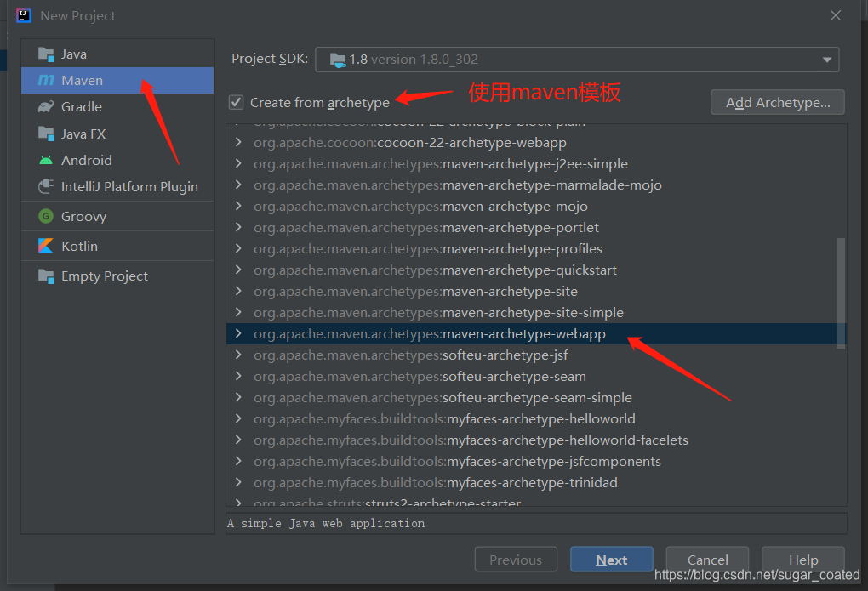The width and height of the screenshot is (868, 591).
Task: Expand maven-archetype-quickstart chevron
Action: (238, 270)
